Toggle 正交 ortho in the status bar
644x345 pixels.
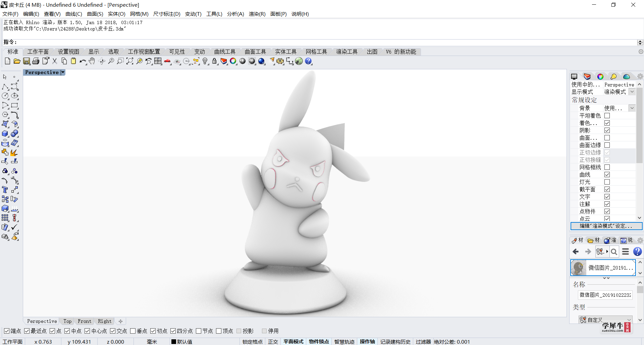point(273,342)
